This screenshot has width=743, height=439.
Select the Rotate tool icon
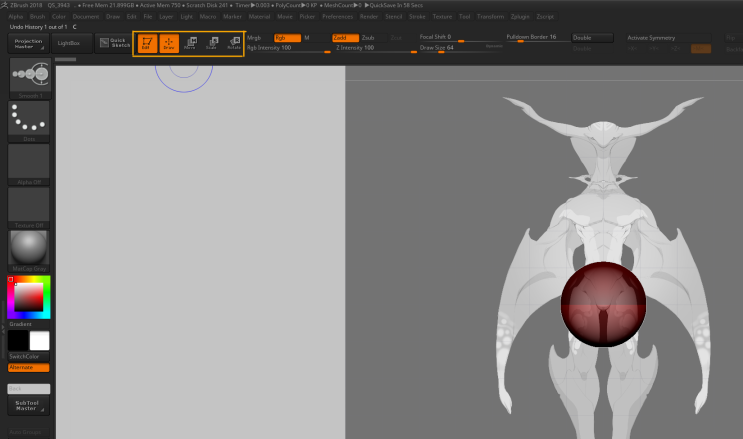coord(233,43)
